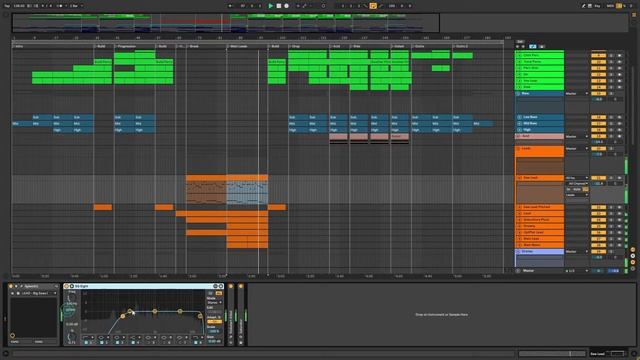Open the 1 Bar quantization menu
The image size is (640, 360).
tap(76, 6)
